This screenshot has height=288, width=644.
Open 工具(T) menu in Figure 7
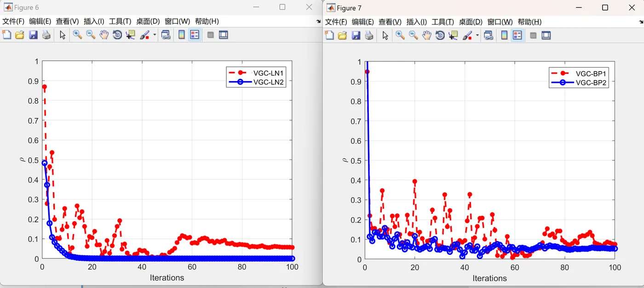(443, 22)
